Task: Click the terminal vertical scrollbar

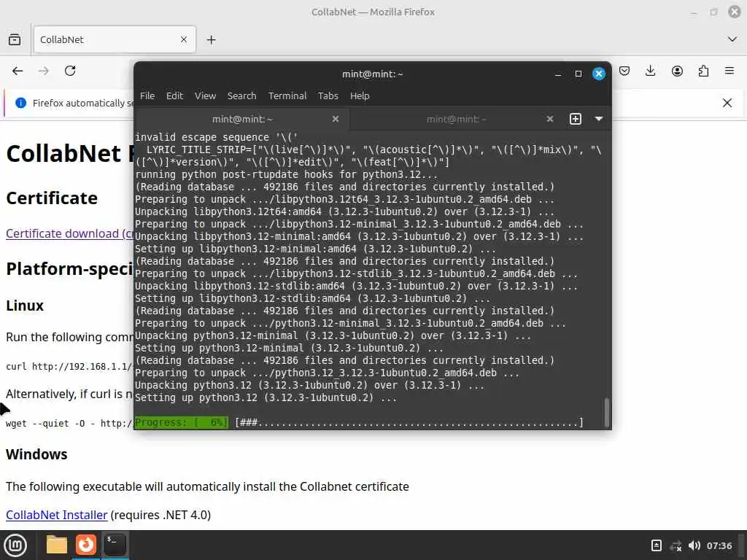Action: click(x=606, y=413)
